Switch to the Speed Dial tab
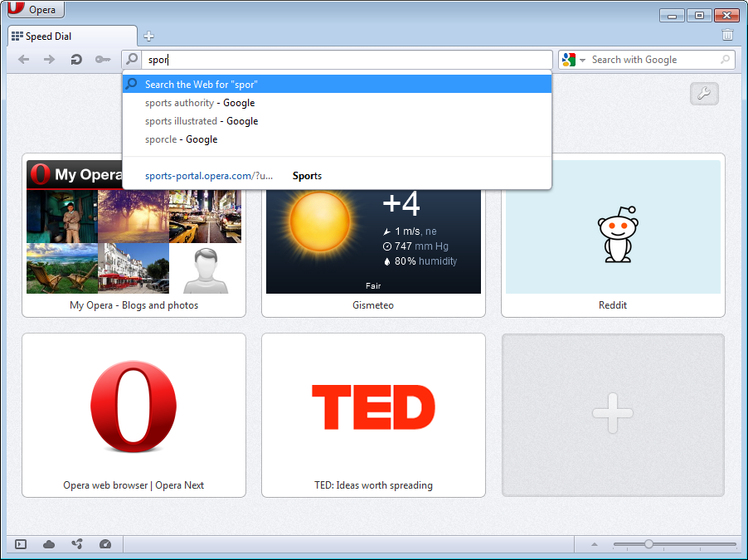 66,36
